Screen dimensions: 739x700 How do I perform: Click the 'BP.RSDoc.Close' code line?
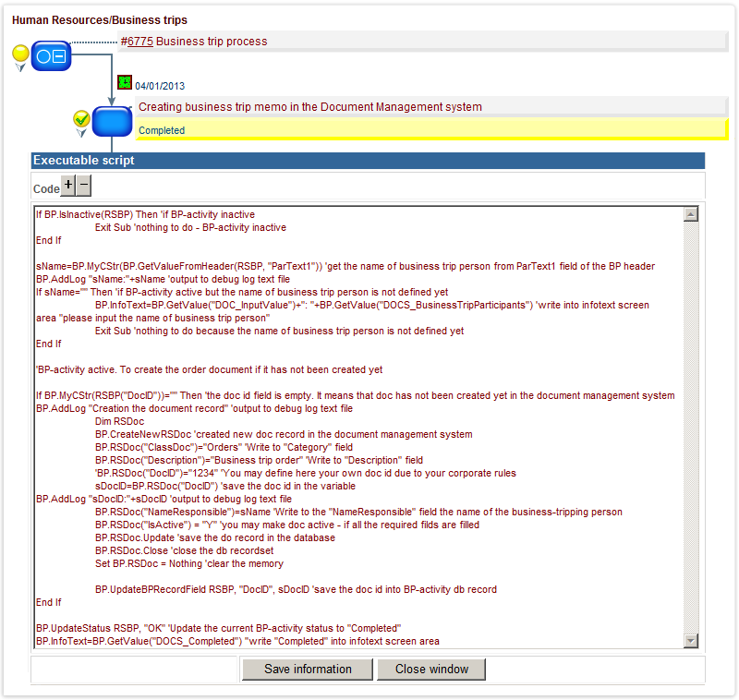pyautogui.click(x=184, y=550)
